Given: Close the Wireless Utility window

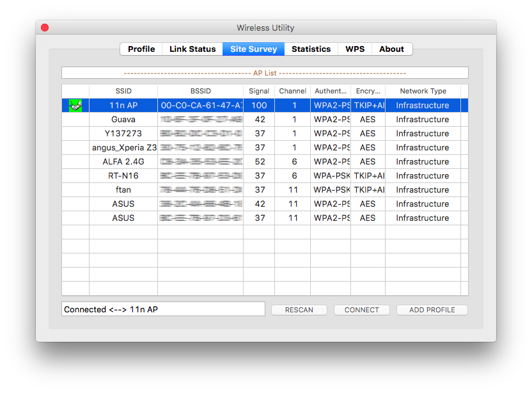Looking at the screenshot, I should (45, 28).
